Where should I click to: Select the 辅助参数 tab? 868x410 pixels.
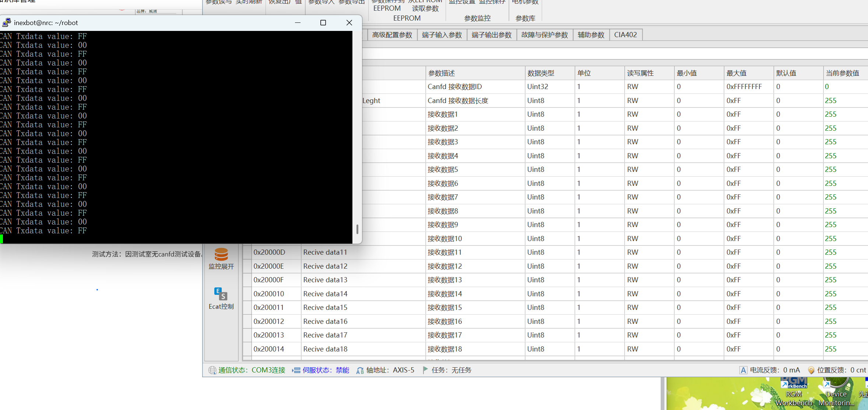pos(590,35)
